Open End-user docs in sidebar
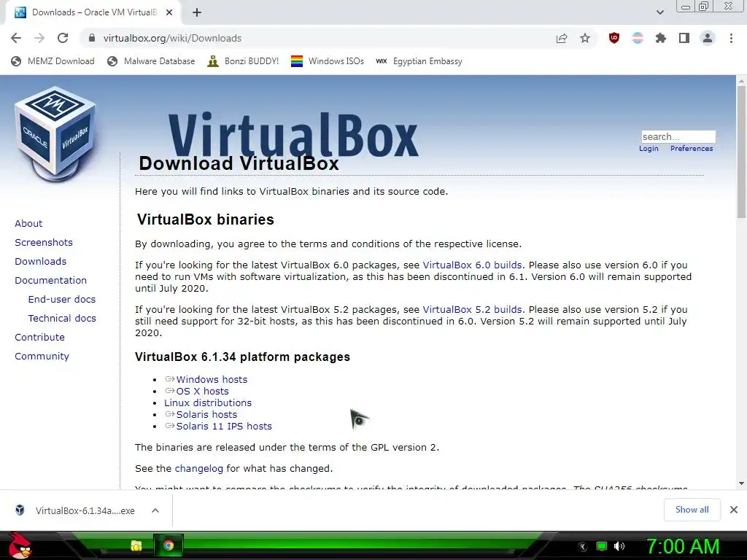This screenshot has width=747, height=560. point(62,299)
